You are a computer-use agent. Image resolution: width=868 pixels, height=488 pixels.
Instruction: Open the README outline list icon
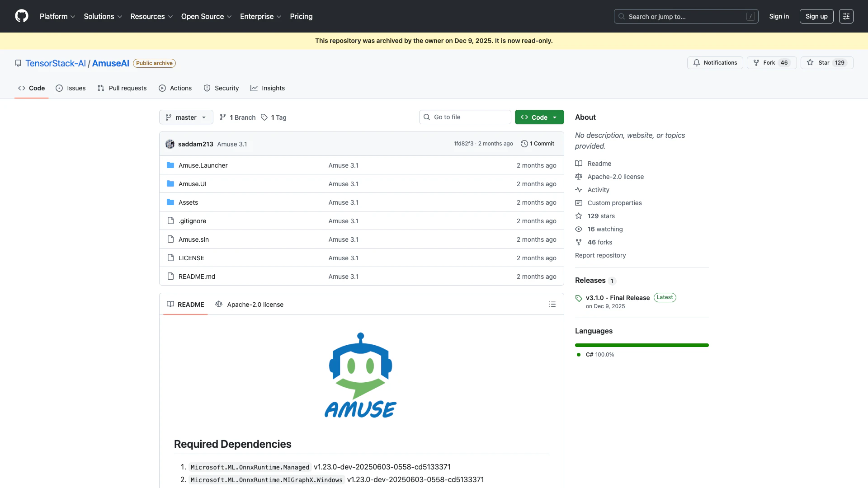point(552,305)
